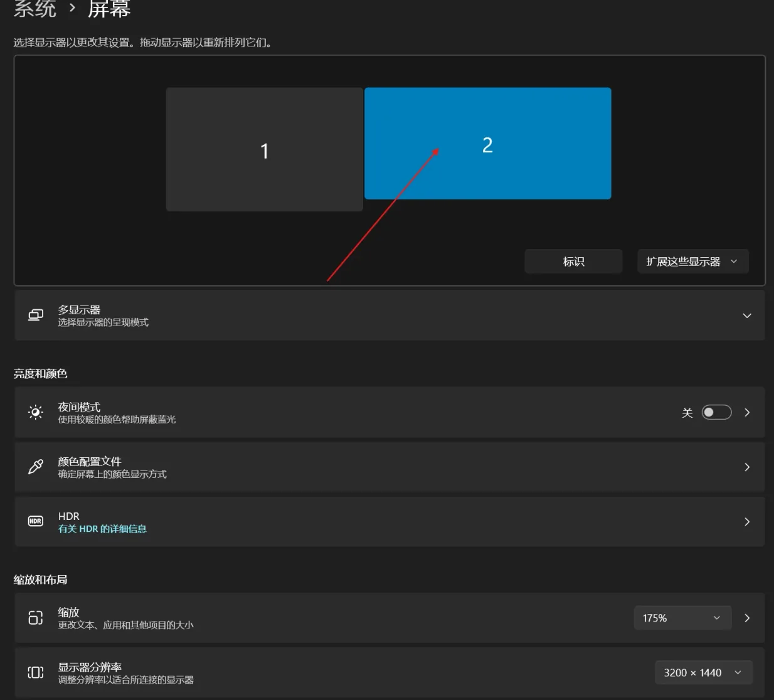This screenshot has height=700, width=774.
Task: Click the display resolution icon
Action: pyautogui.click(x=36, y=672)
